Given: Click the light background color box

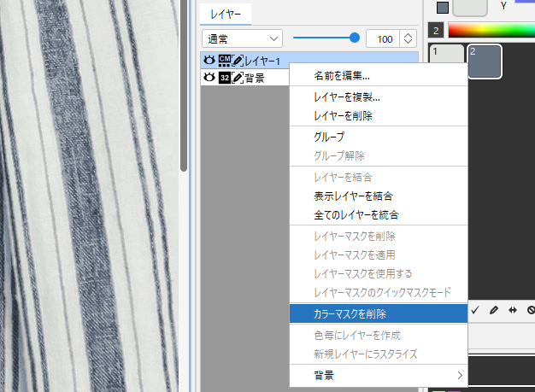Looking at the screenshot, I should click(x=470, y=8).
